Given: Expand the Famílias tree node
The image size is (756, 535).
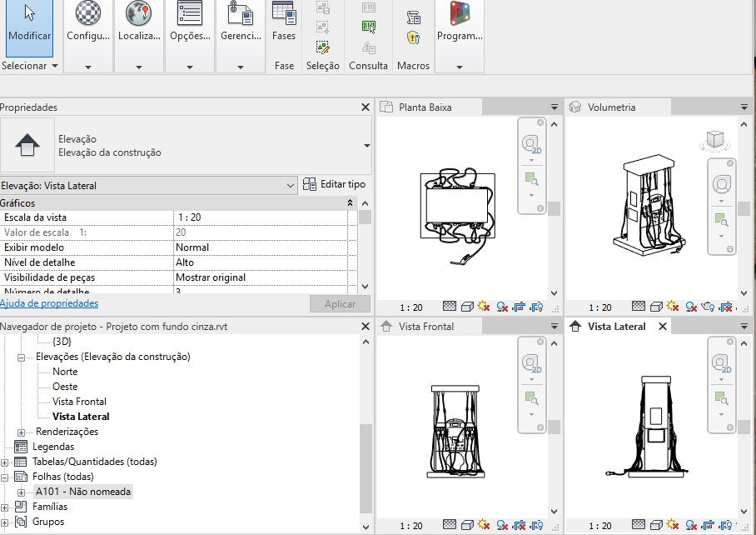Looking at the screenshot, I should (4, 507).
